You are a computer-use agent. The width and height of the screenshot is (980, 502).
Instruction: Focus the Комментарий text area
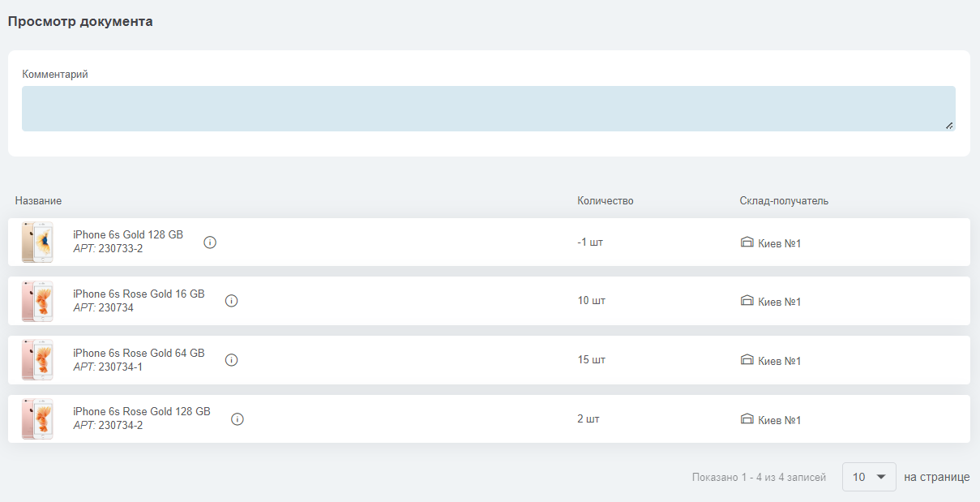[x=489, y=109]
